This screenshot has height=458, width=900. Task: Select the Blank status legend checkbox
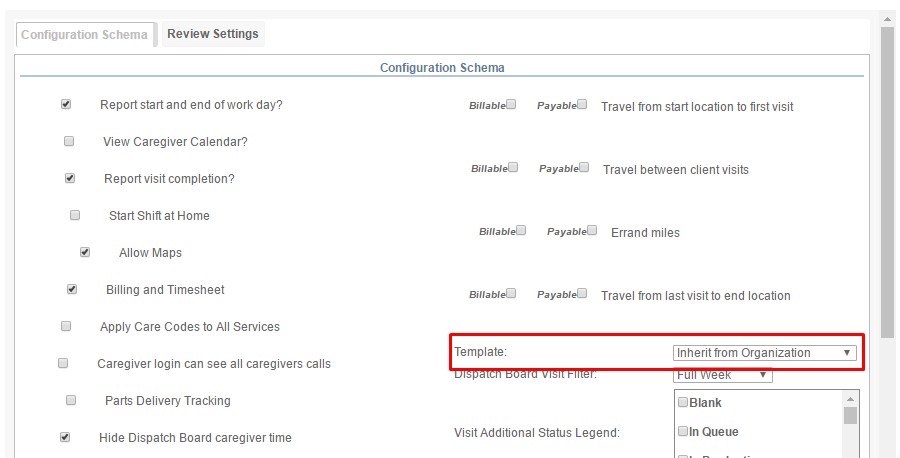pyautogui.click(x=683, y=402)
